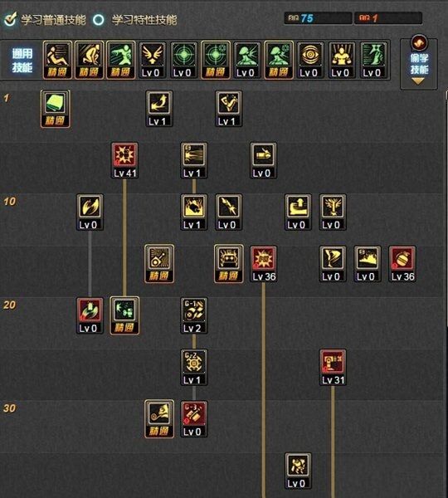Screen dimensions: 448x498
Task: Enable the 学习普通技能 checkbox
Action: pos(10,19)
